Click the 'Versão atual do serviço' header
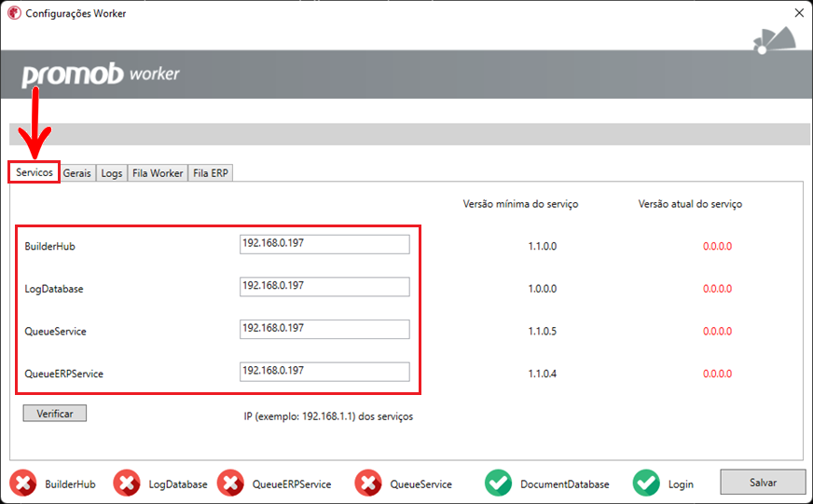 point(690,204)
